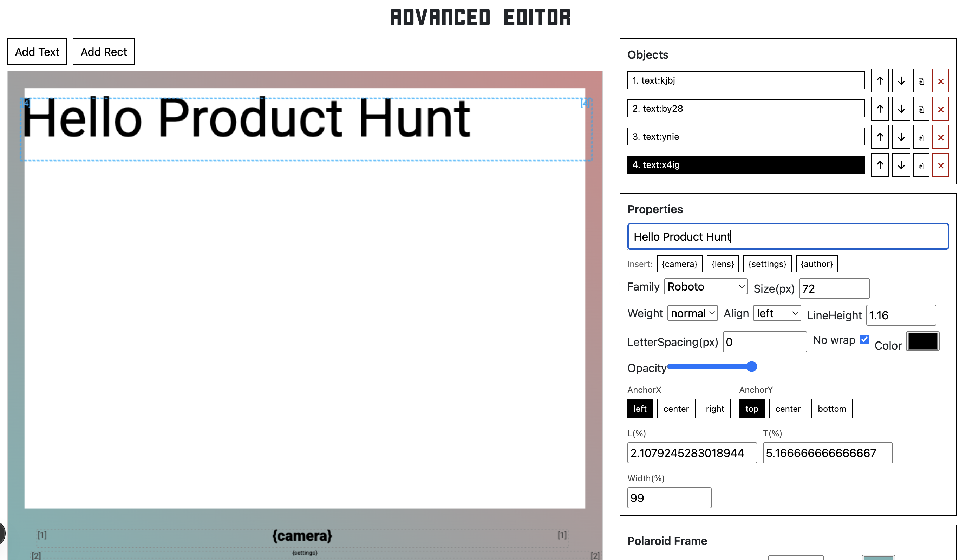
Task: Set AnchorX to right
Action: pos(715,409)
